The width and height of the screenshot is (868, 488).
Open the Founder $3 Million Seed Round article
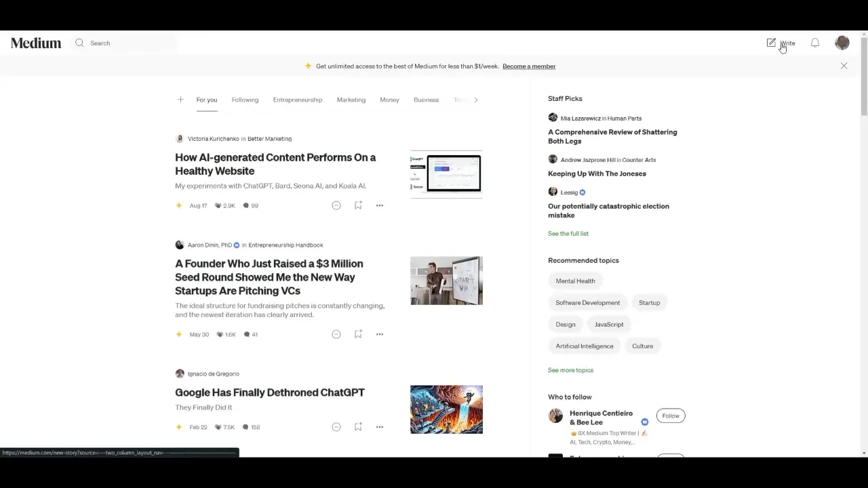tap(269, 277)
